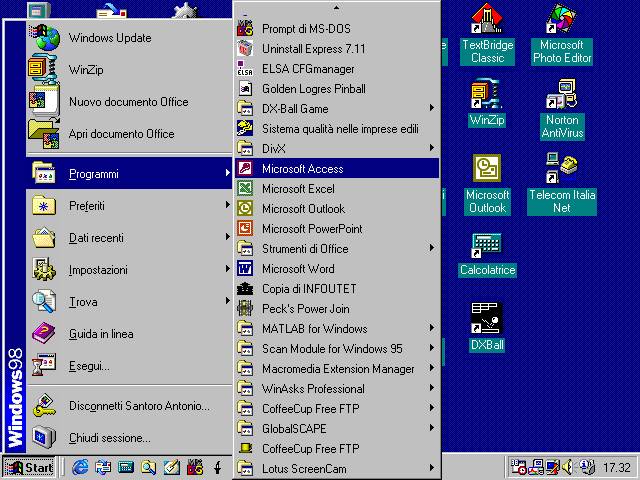Open the WinZip desktop shortcut
Image resolution: width=640 pixels, height=480 pixels.
pyautogui.click(x=487, y=103)
